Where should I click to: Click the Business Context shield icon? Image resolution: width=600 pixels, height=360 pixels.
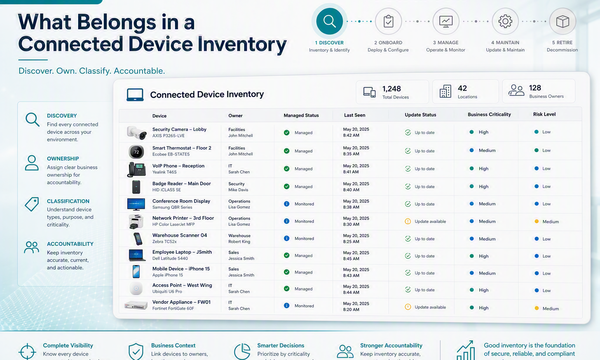(x=135, y=352)
